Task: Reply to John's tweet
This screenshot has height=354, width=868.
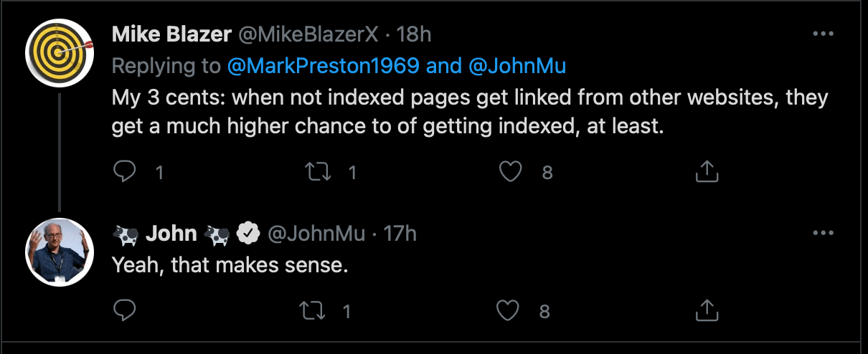Action: pos(125,310)
